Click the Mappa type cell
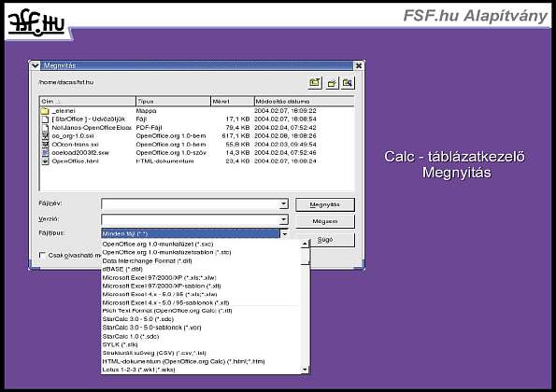The height and width of the screenshot is (392, 556). tap(146, 111)
